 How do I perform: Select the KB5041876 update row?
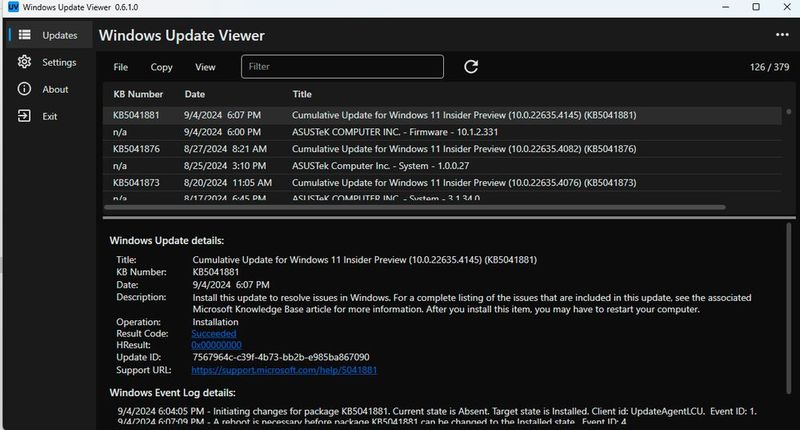pos(442,148)
